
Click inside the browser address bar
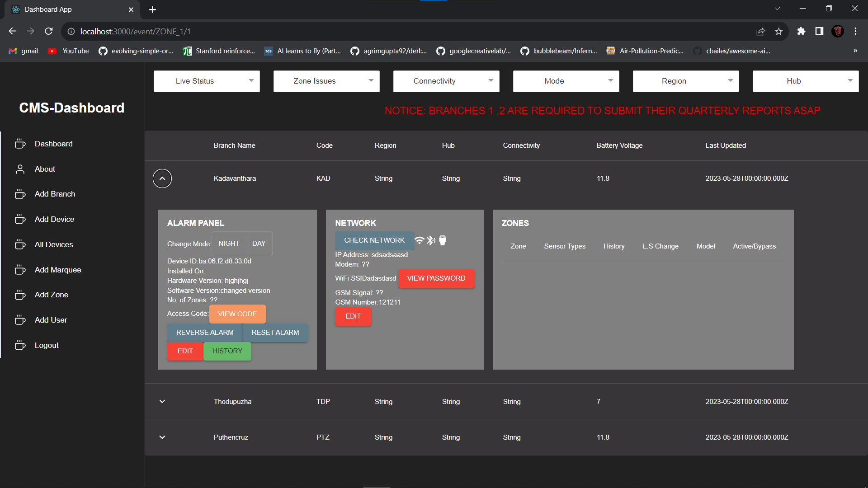181,31
